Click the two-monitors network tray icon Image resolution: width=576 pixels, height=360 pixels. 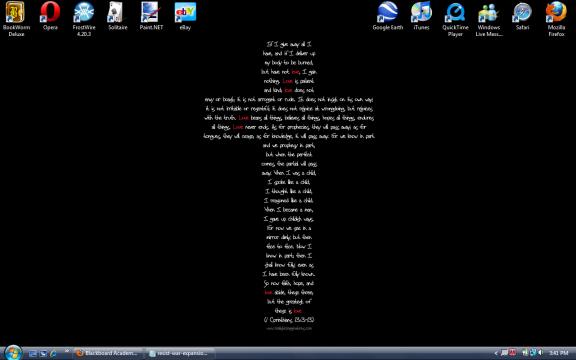(533, 353)
